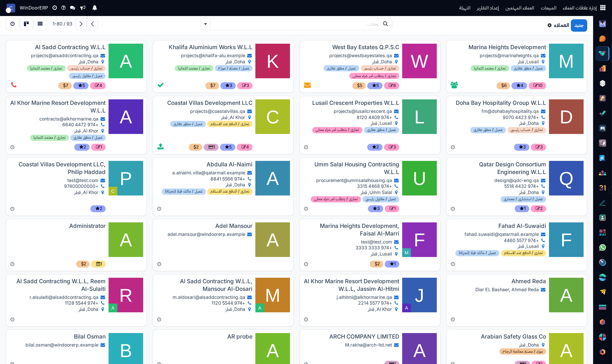
Task: Open the bar chart sidebar app
Action: click(x=602, y=68)
